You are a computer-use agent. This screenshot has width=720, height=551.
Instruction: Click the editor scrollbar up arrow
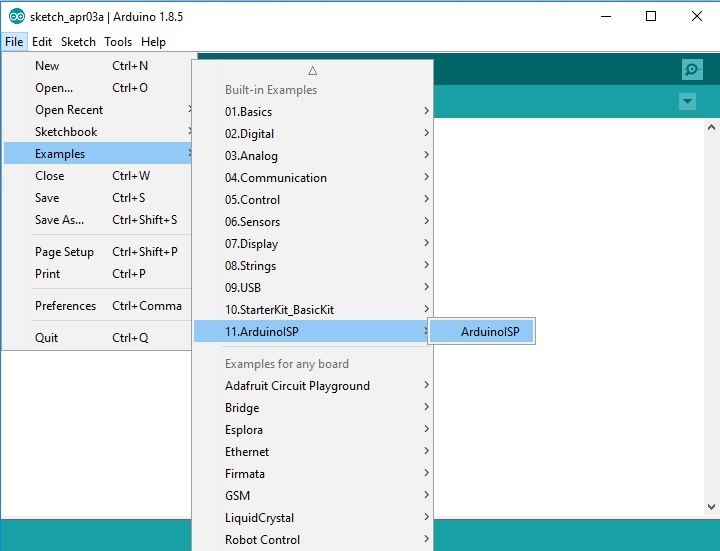click(x=711, y=127)
